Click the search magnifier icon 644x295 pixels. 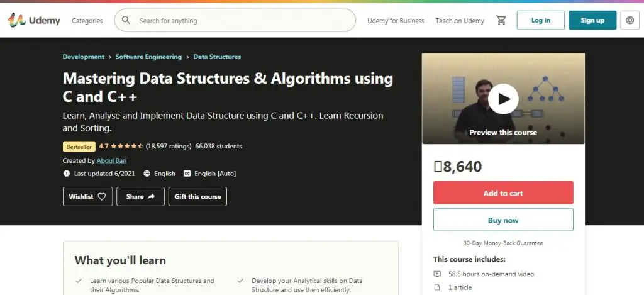coord(126,21)
